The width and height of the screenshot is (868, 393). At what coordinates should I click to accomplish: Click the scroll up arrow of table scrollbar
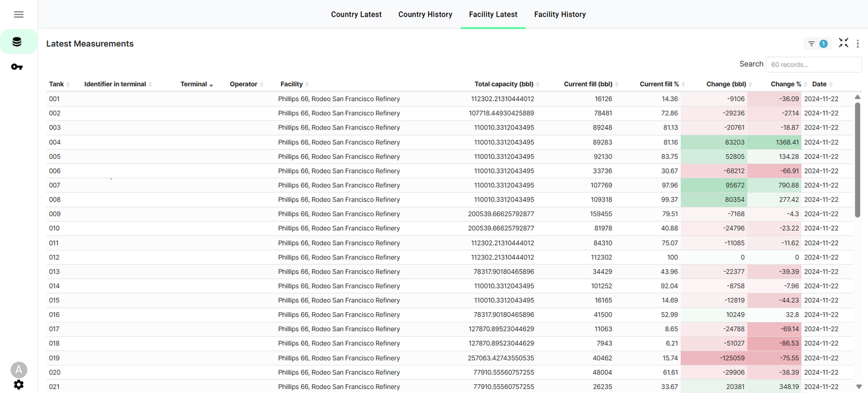coord(858,97)
